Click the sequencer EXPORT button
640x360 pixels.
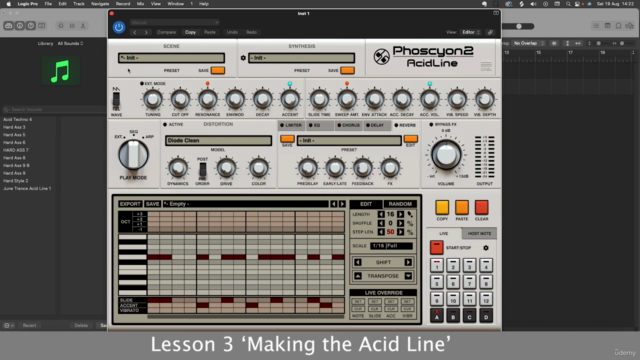(130, 204)
